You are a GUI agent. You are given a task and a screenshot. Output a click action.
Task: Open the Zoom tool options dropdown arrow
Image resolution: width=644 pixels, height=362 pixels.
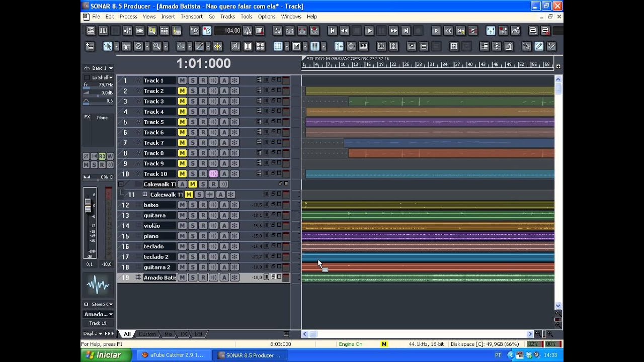click(166, 46)
